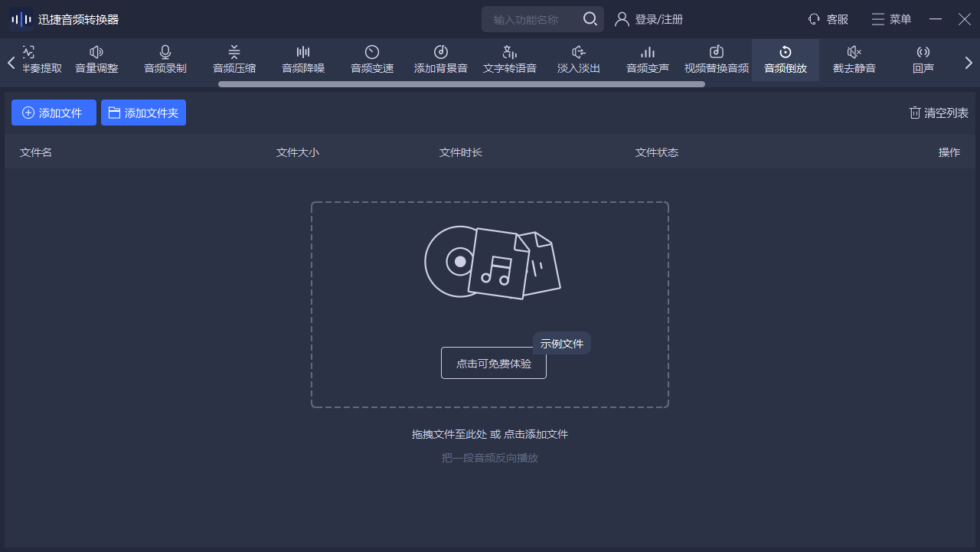980x552 pixels.
Task: Open the 音频变速 audio speed tool
Action: pyautogui.click(x=372, y=60)
